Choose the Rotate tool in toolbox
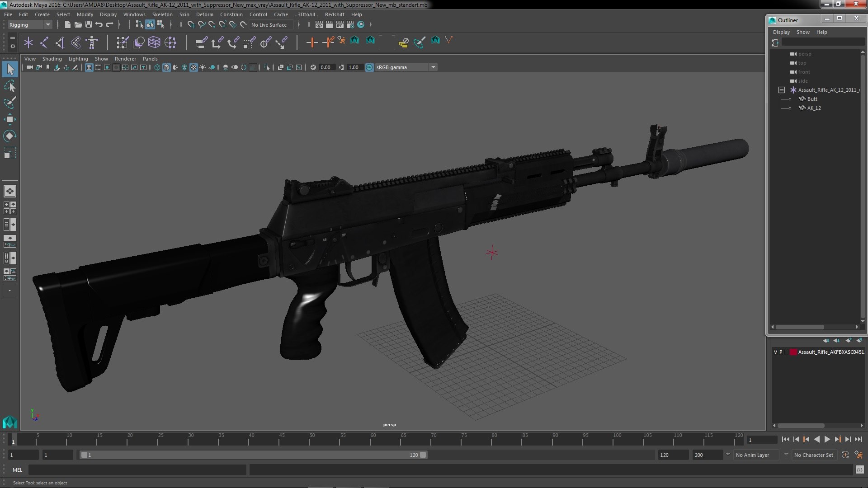 coord(10,136)
